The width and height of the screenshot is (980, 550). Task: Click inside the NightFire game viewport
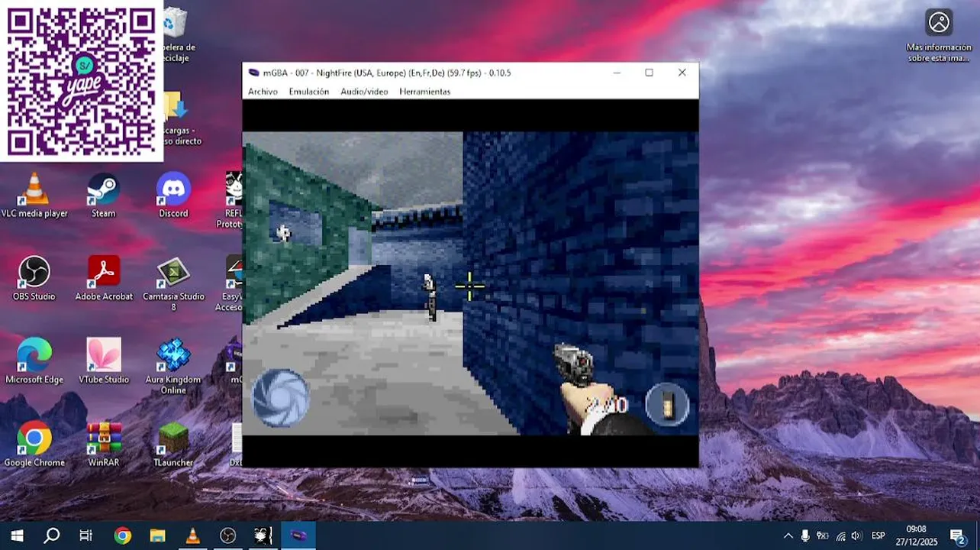pos(470,283)
